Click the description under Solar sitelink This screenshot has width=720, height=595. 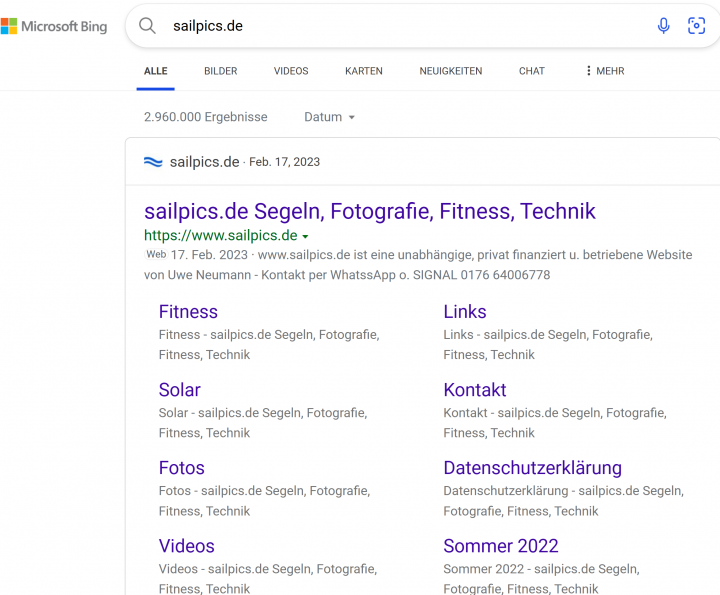pos(263,423)
